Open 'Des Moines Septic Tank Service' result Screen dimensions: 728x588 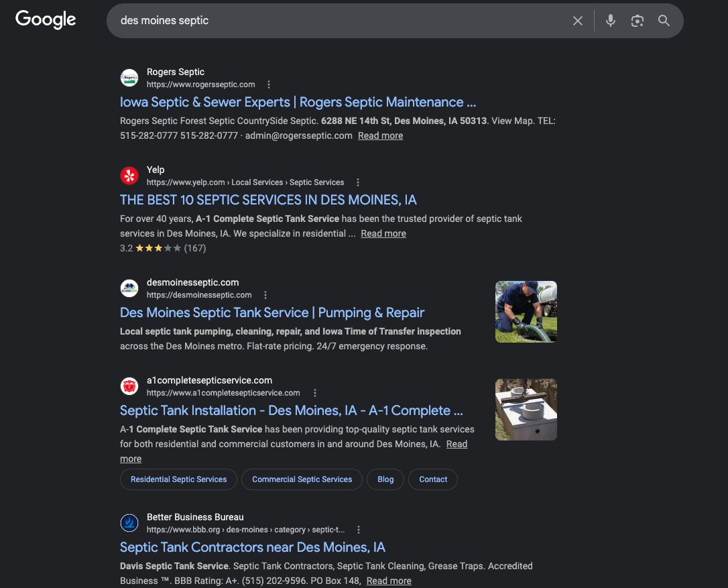point(271,312)
